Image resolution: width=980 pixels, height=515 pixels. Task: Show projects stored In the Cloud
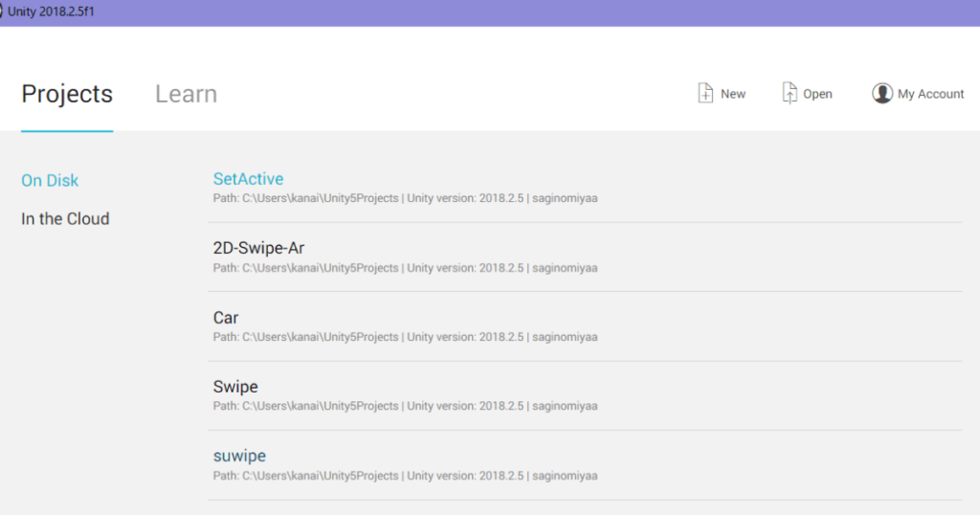(65, 218)
